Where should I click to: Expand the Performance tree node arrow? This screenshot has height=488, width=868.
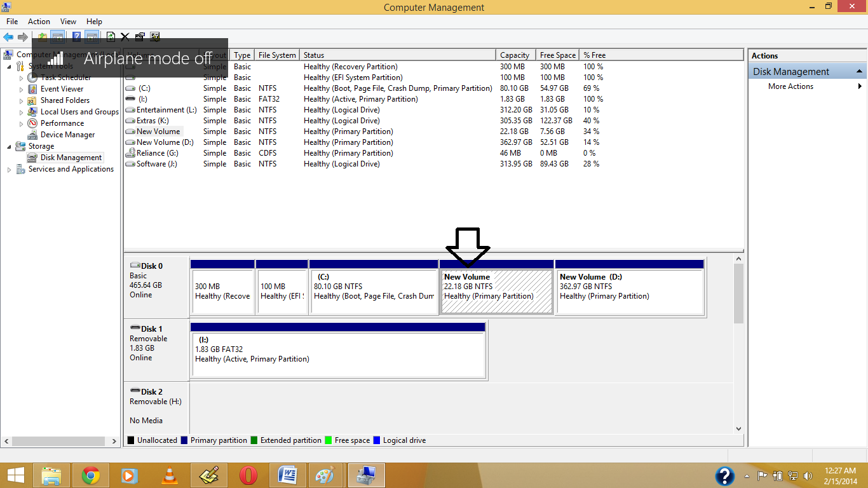[x=21, y=123]
